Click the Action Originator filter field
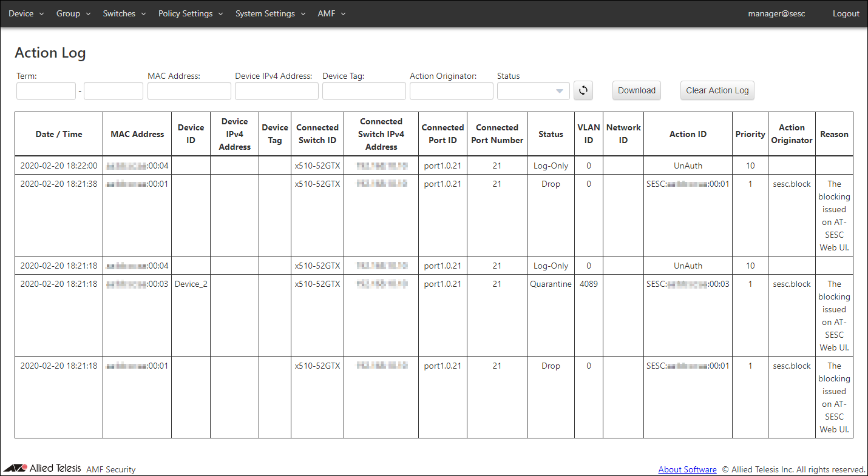 point(452,91)
